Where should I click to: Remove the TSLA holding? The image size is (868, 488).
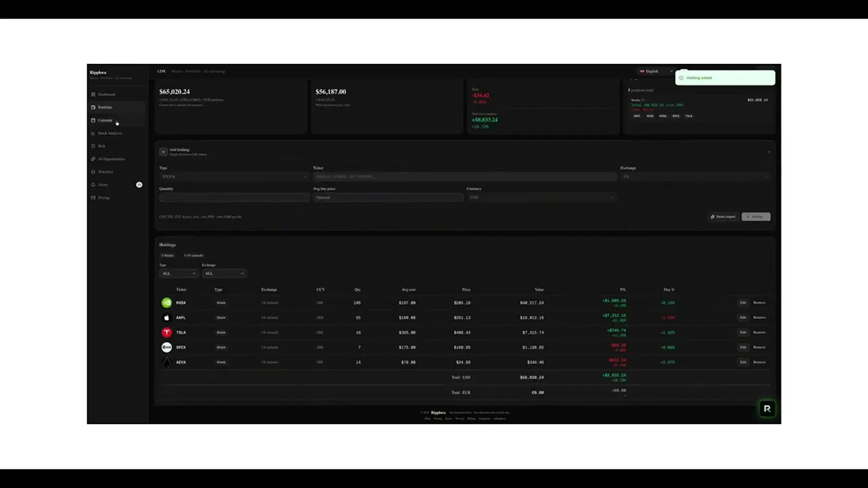[759, 332]
